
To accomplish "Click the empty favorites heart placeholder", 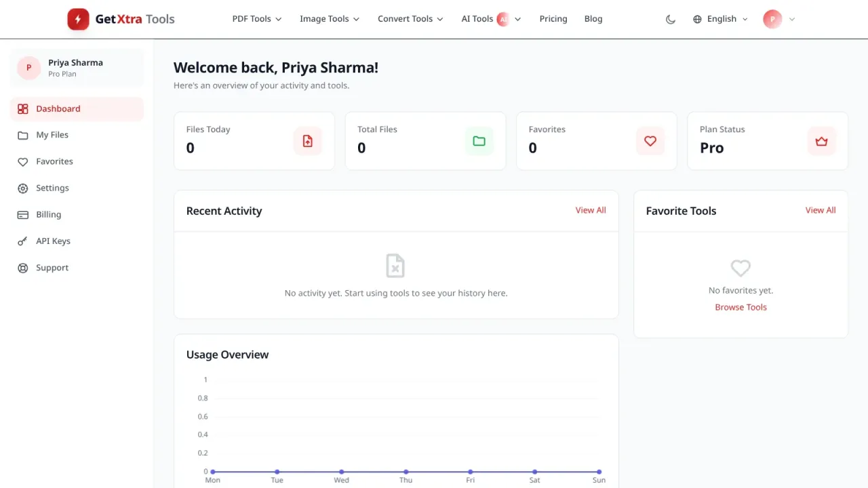I will (x=741, y=268).
